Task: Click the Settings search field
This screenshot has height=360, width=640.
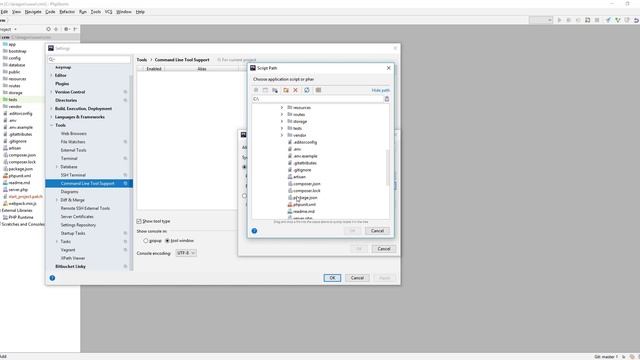Action: (x=89, y=60)
